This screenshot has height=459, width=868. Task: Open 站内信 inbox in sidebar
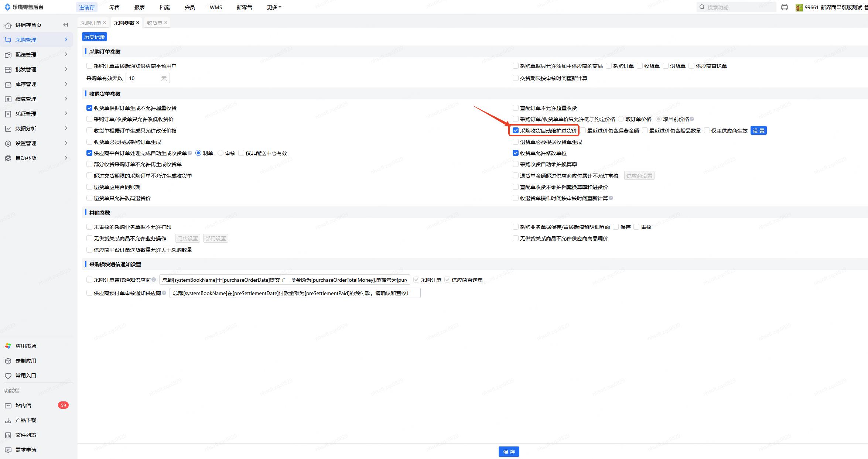click(23, 405)
